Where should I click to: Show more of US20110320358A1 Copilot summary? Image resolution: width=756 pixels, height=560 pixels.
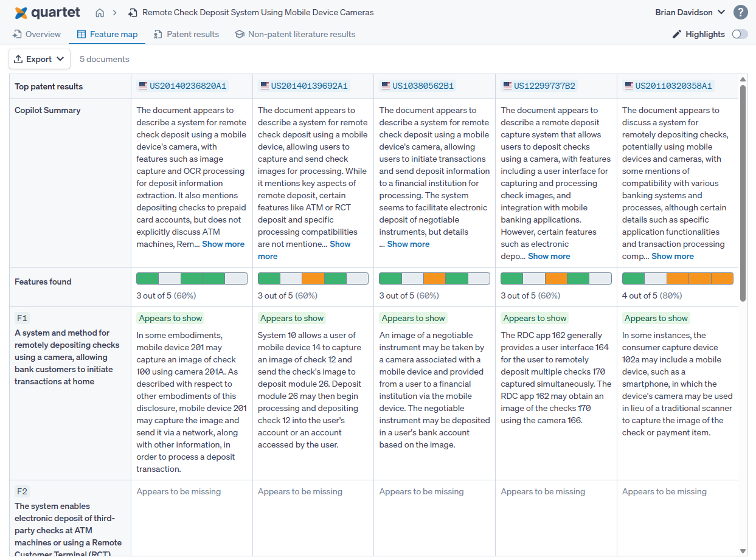(672, 256)
